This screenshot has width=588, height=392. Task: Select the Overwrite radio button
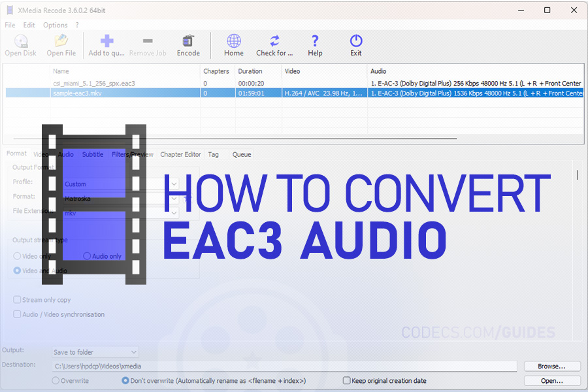[x=56, y=380]
